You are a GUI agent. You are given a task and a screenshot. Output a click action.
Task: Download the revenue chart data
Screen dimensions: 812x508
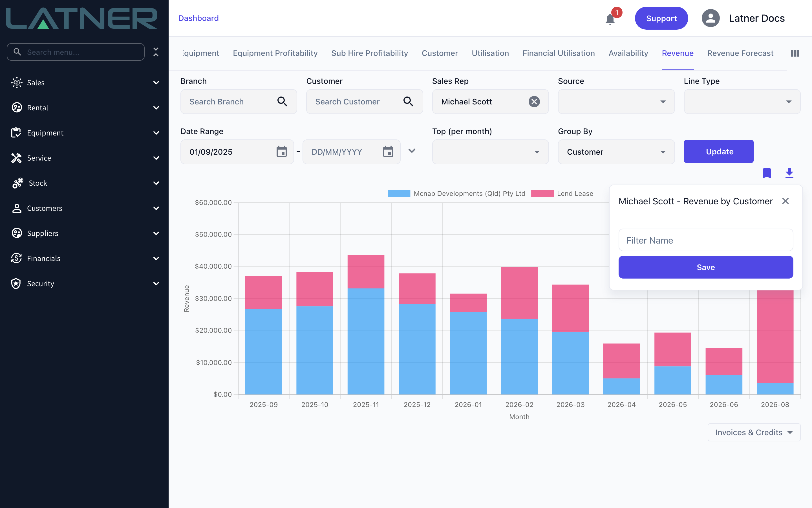(789, 173)
